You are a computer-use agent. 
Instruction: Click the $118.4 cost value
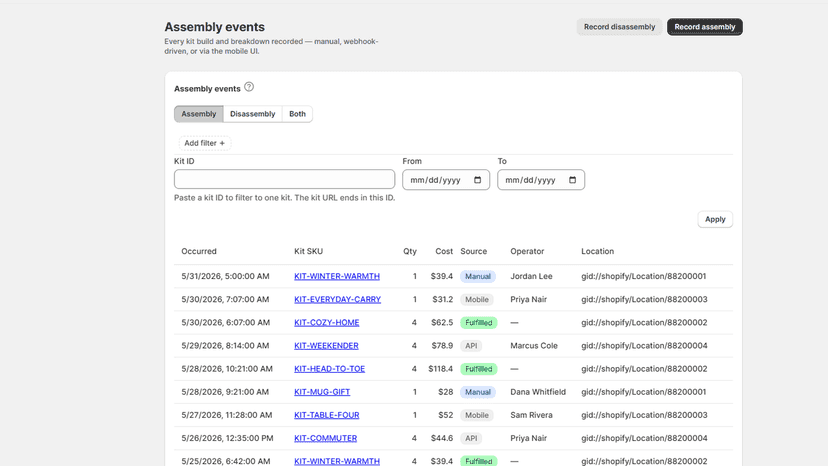tap(440, 369)
